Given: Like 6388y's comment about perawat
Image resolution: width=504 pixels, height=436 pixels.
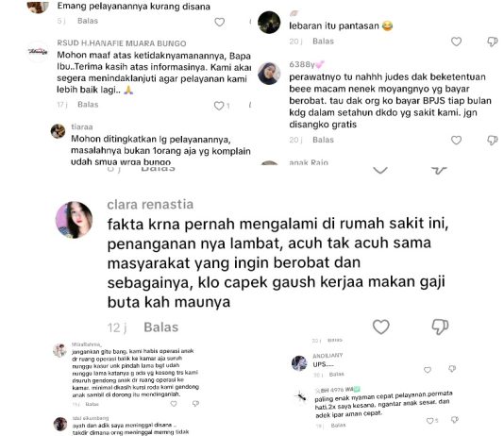Looking at the screenshot, I should (456, 140).
